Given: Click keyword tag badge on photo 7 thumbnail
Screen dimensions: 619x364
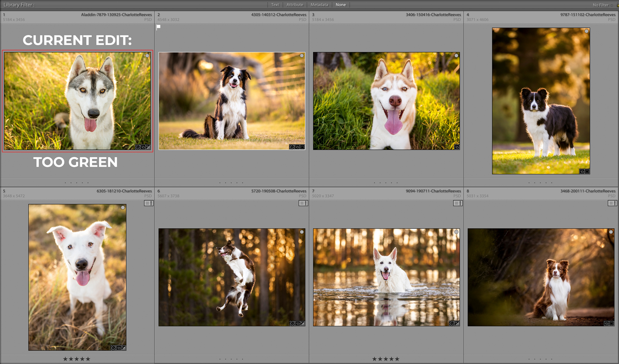Looking at the screenshot, I should point(452,324).
